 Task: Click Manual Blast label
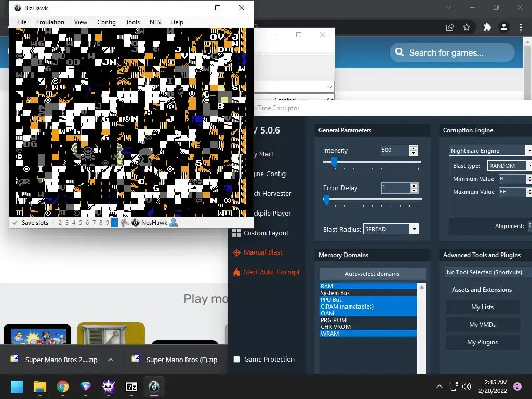click(263, 252)
